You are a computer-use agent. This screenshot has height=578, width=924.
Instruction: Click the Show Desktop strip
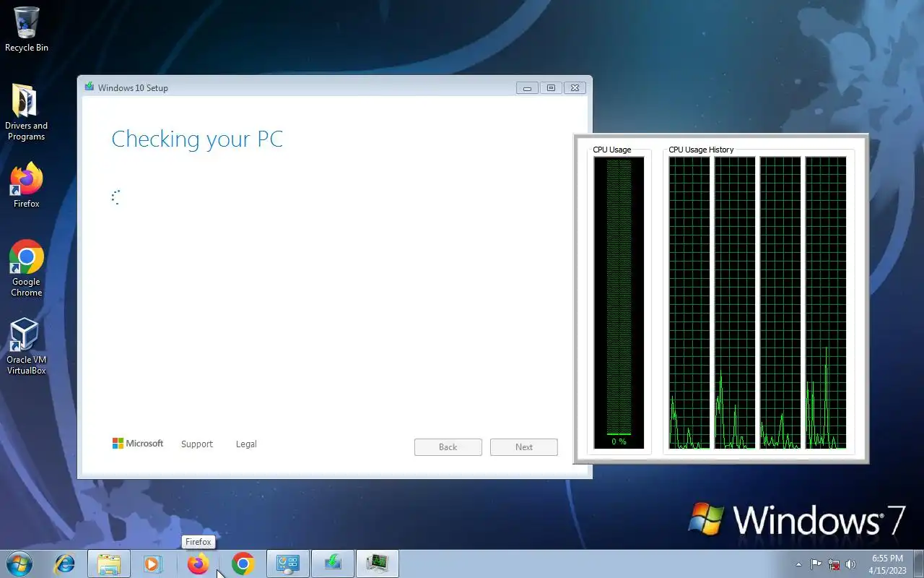click(x=918, y=564)
